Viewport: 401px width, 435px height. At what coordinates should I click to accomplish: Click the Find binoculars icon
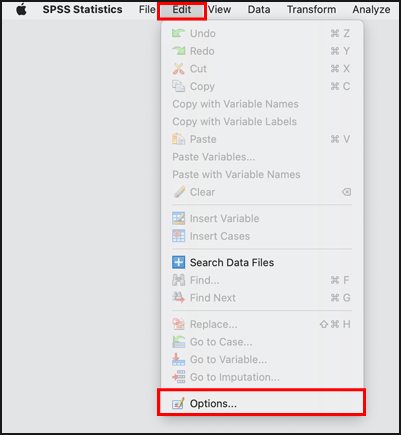pyautogui.click(x=178, y=280)
